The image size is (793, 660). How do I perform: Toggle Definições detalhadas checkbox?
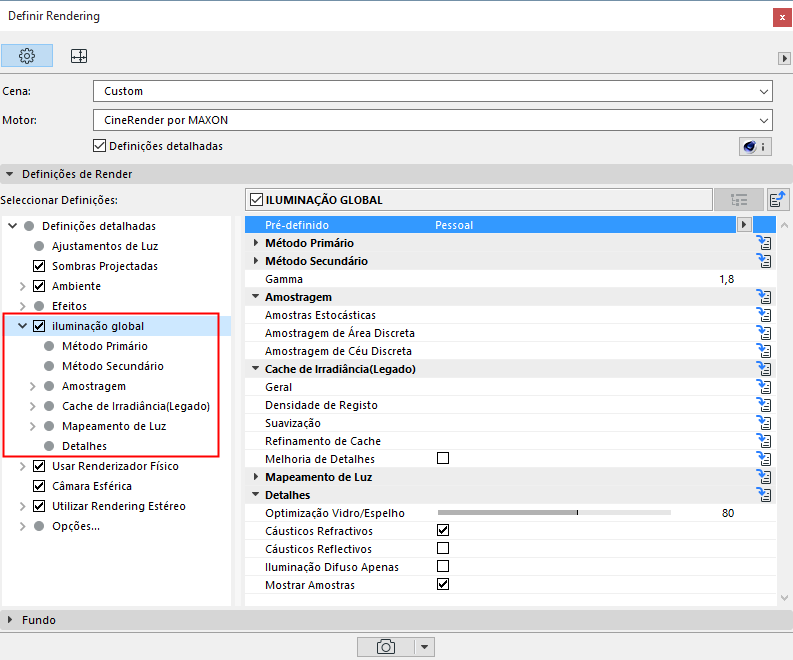(99, 146)
